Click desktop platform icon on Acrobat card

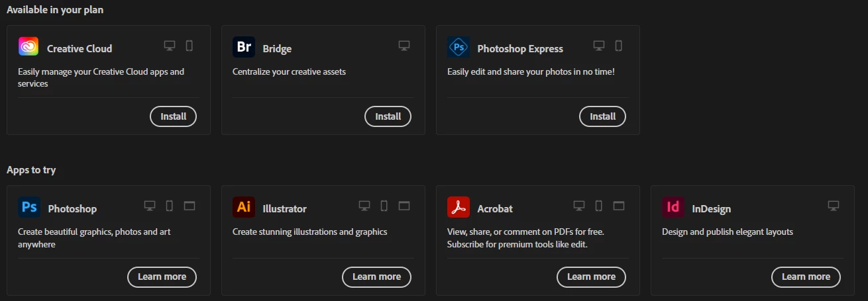pyautogui.click(x=579, y=206)
